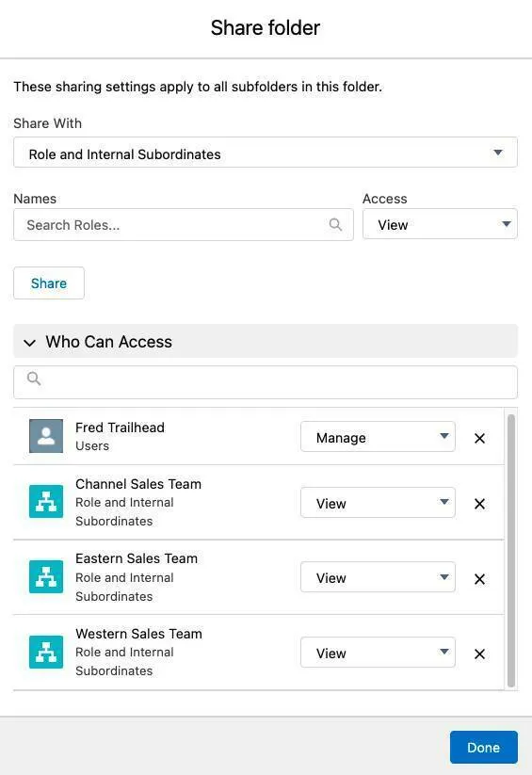This screenshot has width=532, height=775.
Task: Focus the Search Roles names field
Action: [x=184, y=224]
